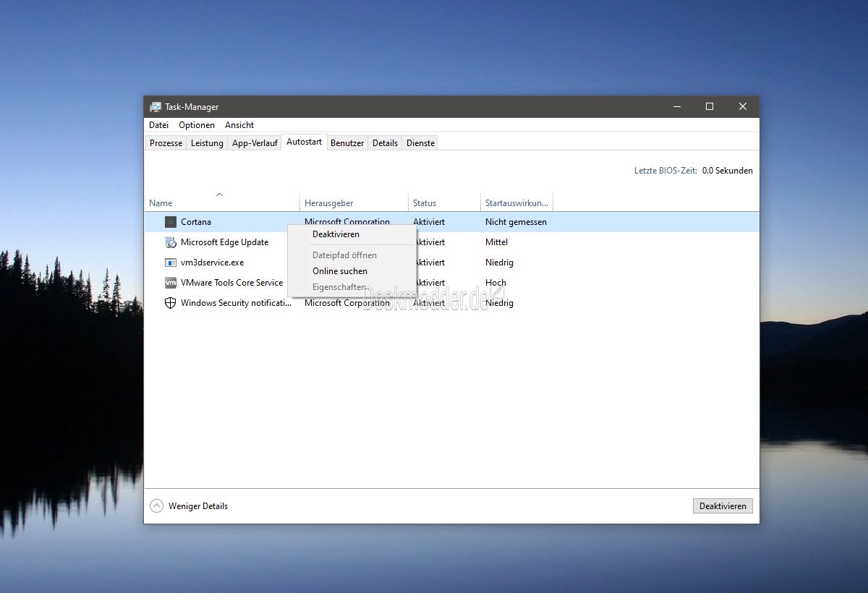Open the Optionen menu
The width and height of the screenshot is (868, 593).
[x=197, y=125]
